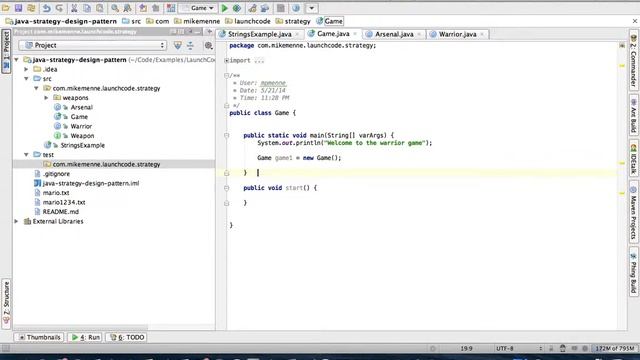Toggle the IDEtalk tool window

coord(633,159)
